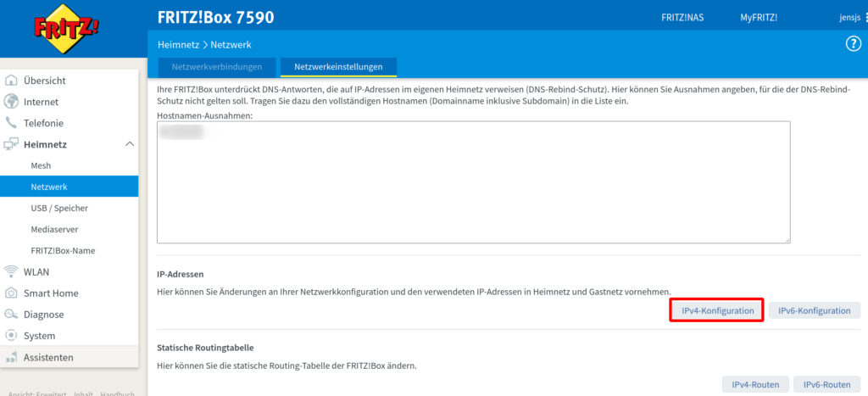Select the Netzwerk submenu item
Screen dimensions: 868x396
coord(70,187)
